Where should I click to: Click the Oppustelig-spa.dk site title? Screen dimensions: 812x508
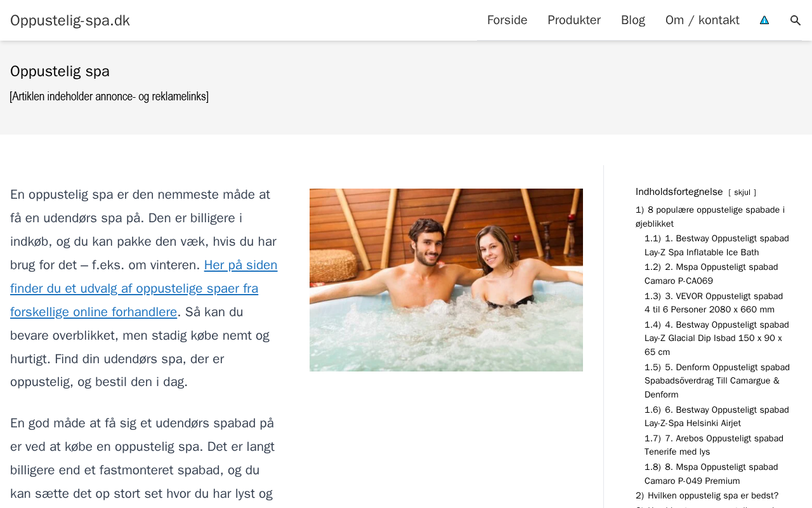[x=70, y=20]
